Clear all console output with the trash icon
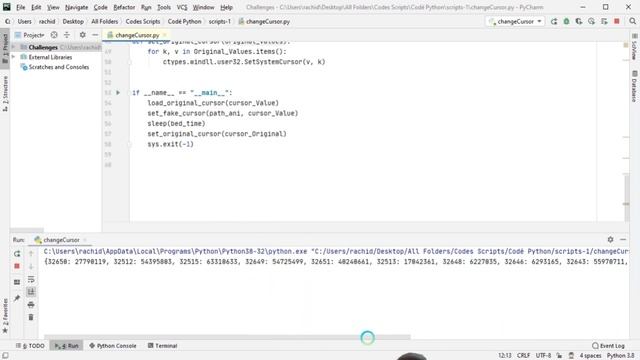This screenshot has height=360, width=640. (x=31, y=317)
